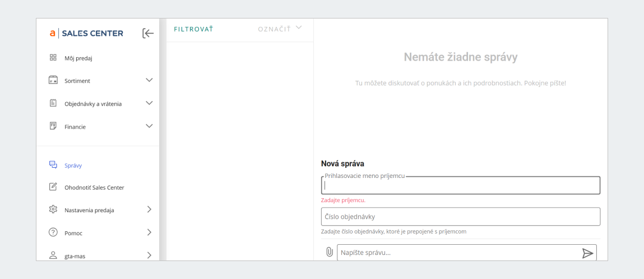The height and width of the screenshot is (279, 644).
Task: Click the Sortiment icon in sidebar
Action: point(53,80)
